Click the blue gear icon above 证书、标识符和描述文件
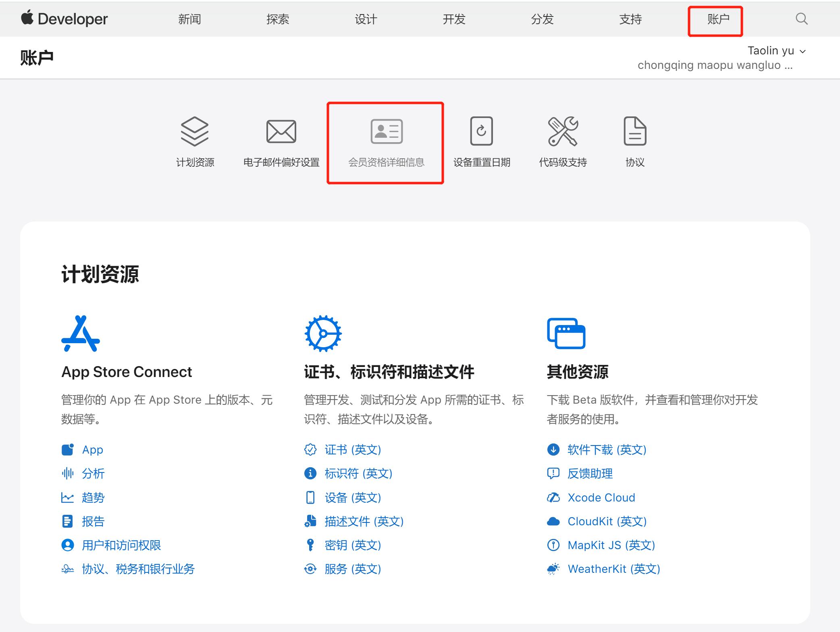Image resolution: width=840 pixels, height=632 pixels. [x=322, y=332]
